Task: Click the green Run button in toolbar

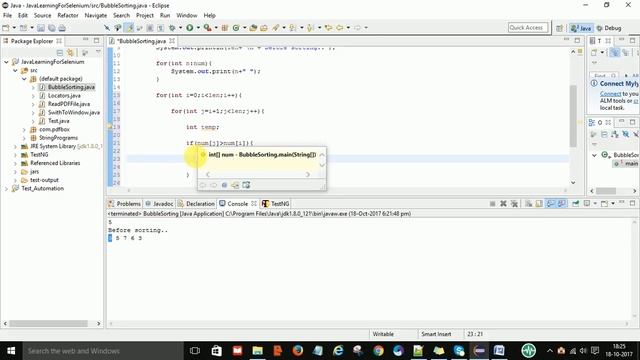Action: 190,28
